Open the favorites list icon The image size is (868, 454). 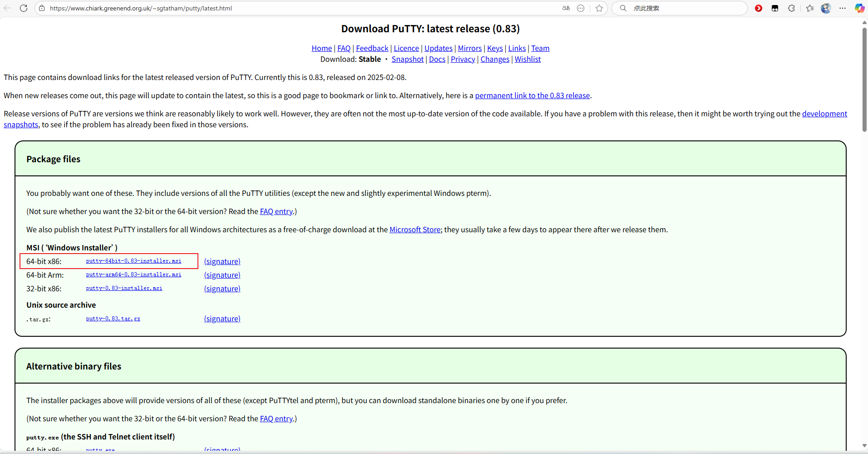click(809, 8)
